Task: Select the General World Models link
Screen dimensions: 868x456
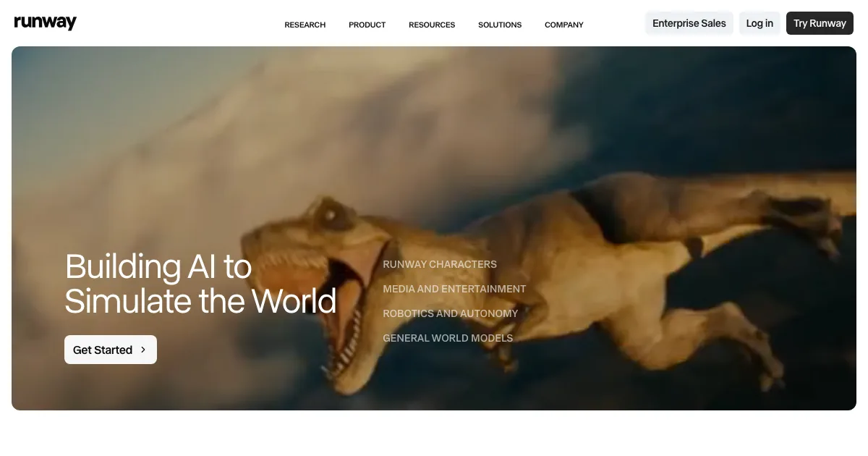Action: pos(448,338)
